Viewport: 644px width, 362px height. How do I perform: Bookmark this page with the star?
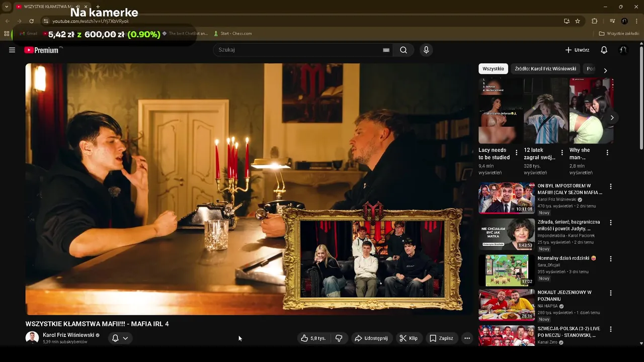pyautogui.click(x=578, y=21)
